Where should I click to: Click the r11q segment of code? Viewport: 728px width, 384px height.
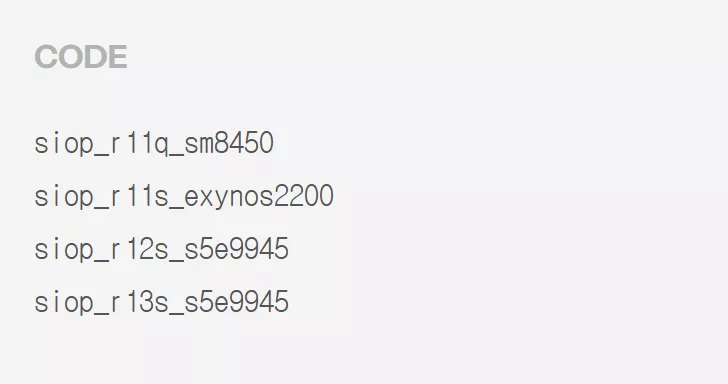point(140,143)
